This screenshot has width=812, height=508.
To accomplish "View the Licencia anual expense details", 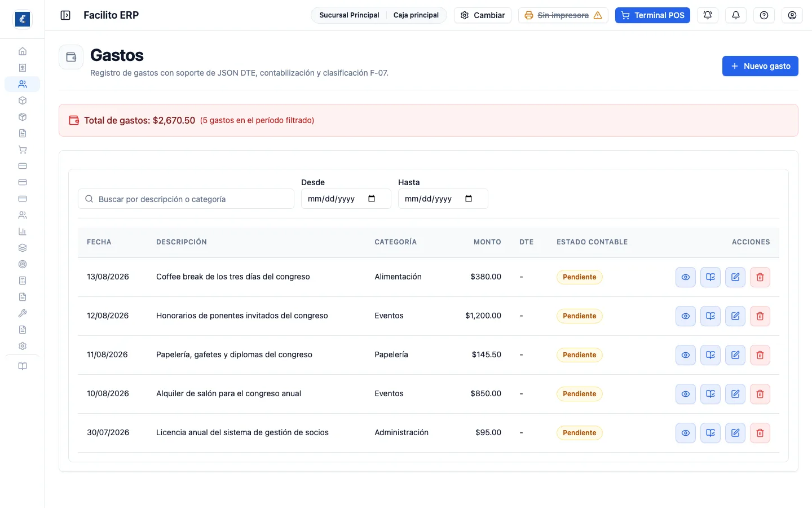I will 686,433.
